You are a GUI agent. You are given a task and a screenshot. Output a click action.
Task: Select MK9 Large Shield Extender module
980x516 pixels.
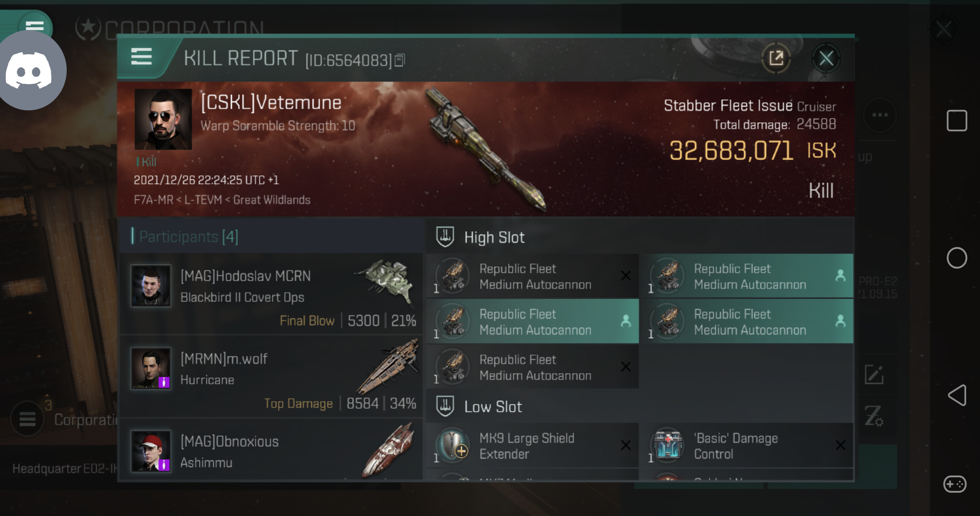pyautogui.click(x=532, y=445)
